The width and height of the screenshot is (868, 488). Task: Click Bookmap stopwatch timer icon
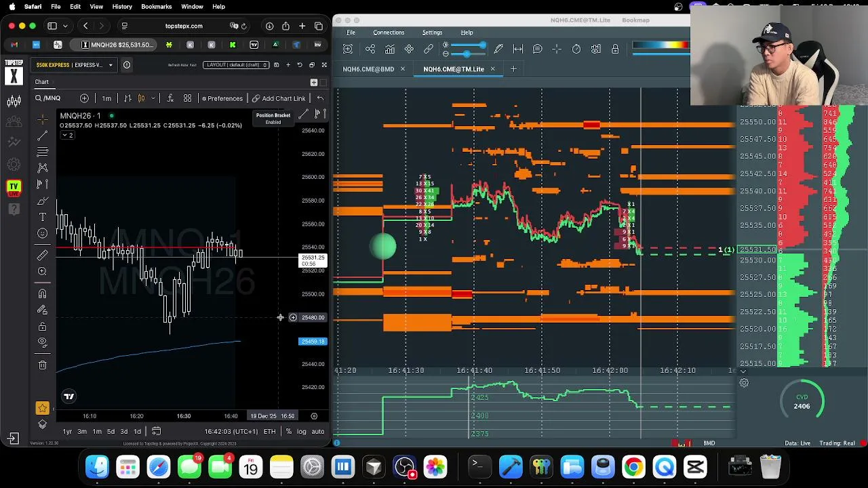(576, 49)
